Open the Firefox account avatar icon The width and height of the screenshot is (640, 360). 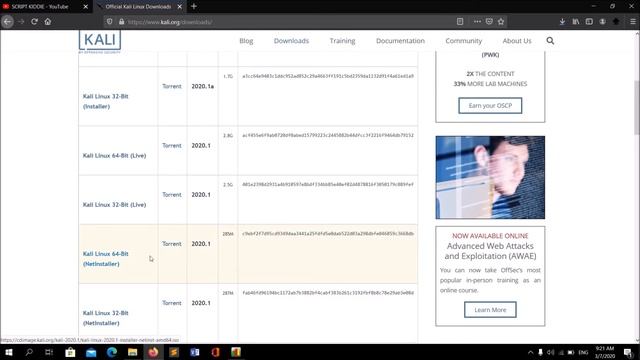pyautogui.click(x=602, y=22)
